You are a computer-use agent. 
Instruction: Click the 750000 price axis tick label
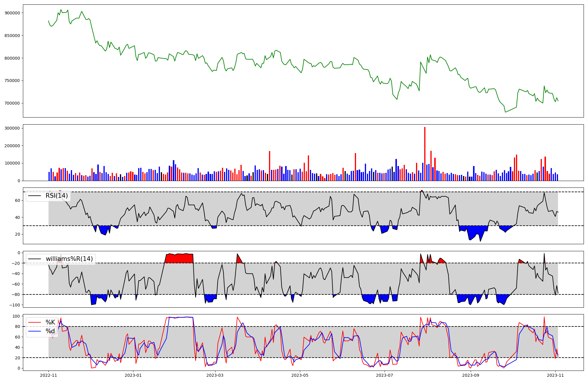click(x=12, y=81)
